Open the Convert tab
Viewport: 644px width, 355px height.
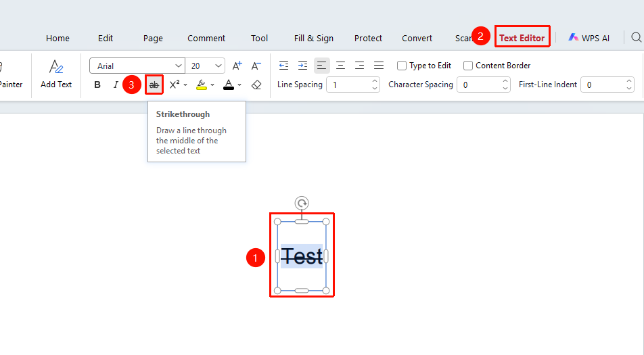417,38
